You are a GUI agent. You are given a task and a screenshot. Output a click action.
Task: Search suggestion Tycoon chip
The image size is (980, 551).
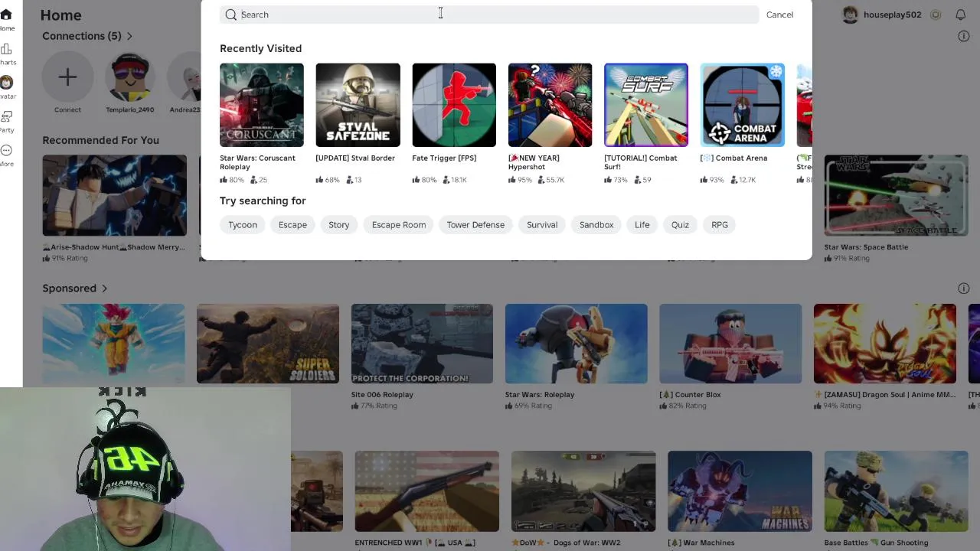pyautogui.click(x=243, y=225)
